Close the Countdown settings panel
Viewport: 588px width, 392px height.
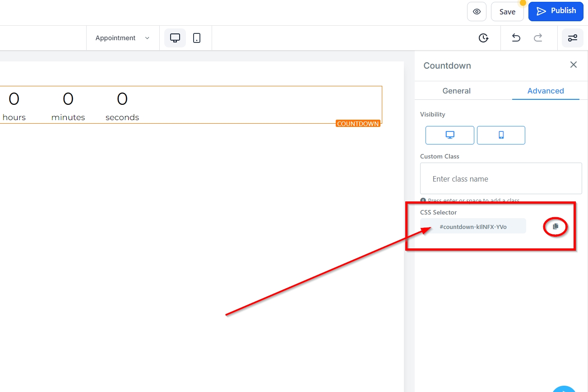573,65
